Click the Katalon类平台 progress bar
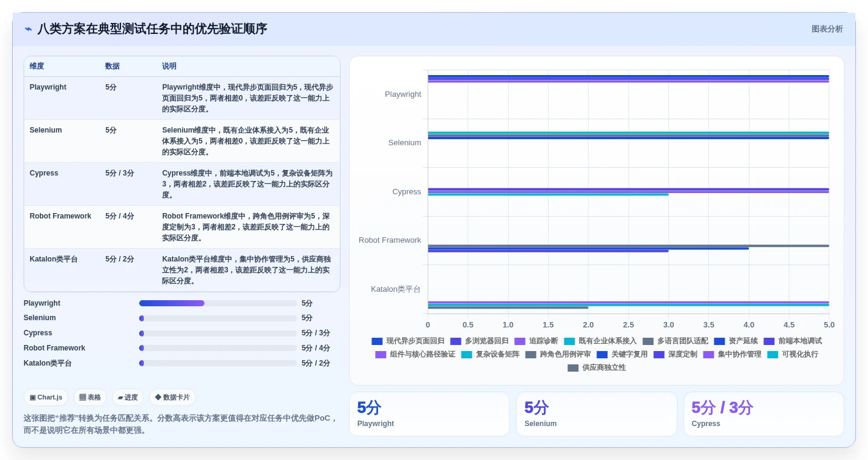868x460 pixels. (x=218, y=363)
